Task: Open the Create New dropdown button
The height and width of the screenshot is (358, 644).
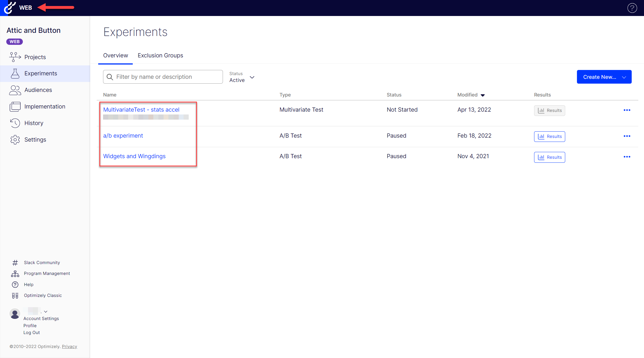Action: pos(604,77)
